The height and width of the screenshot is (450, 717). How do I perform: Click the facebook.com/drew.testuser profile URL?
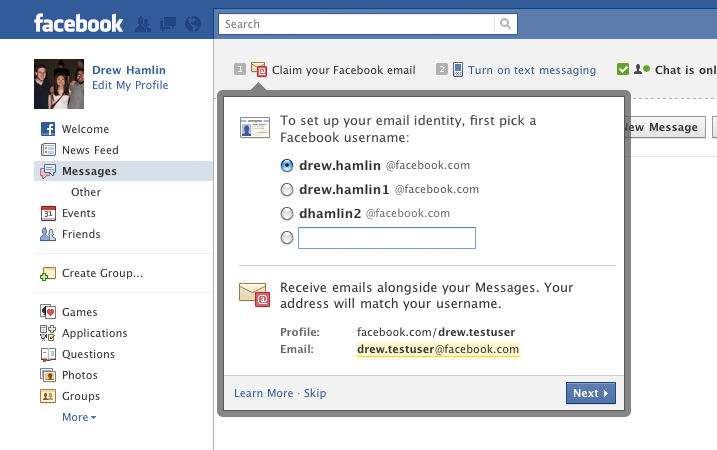pos(436,332)
